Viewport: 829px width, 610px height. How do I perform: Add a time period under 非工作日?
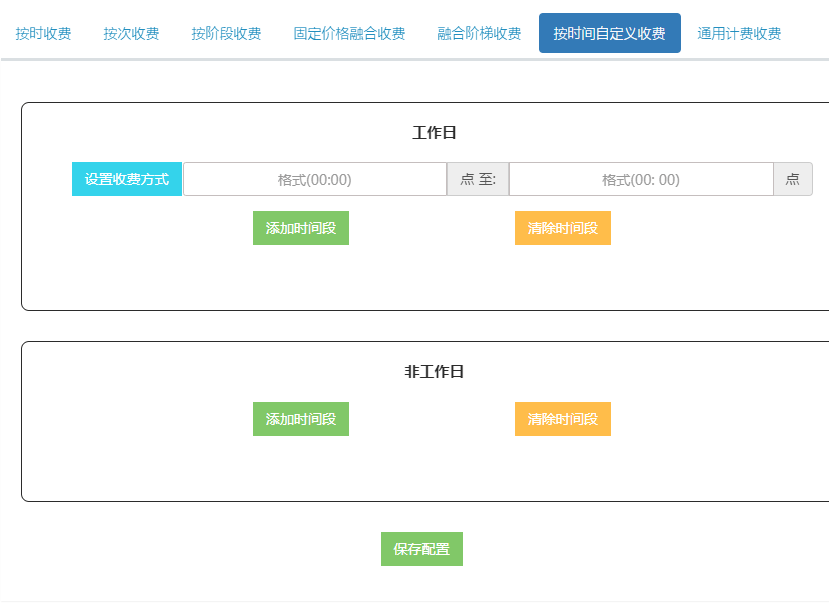point(301,419)
